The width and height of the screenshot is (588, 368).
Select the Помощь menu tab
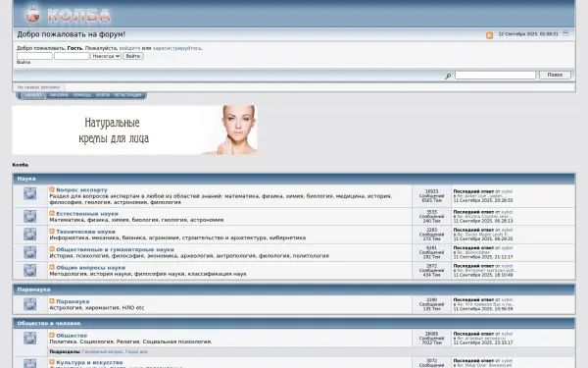[x=82, y=95]
